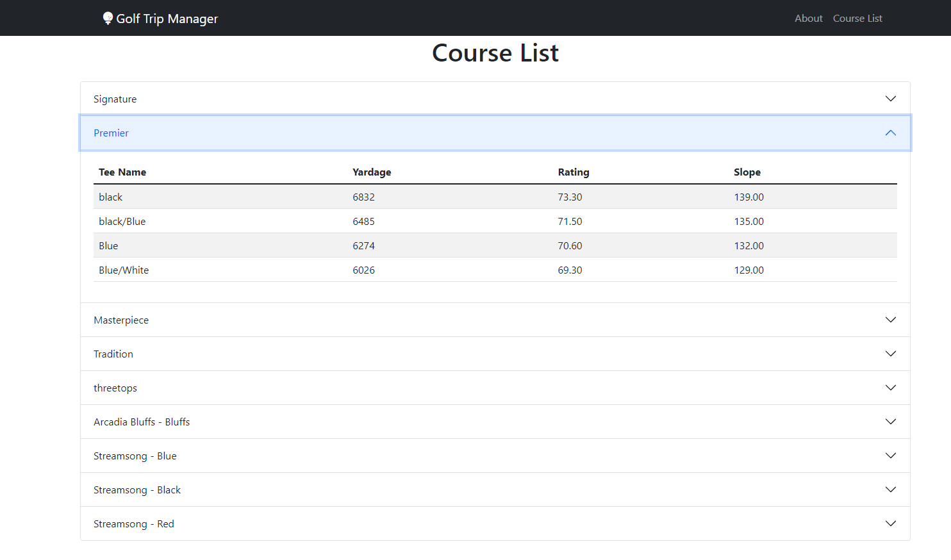Select Course List in the navbar
The width and height of the screenshot is (951, 560).
click(x=857, y=18)
